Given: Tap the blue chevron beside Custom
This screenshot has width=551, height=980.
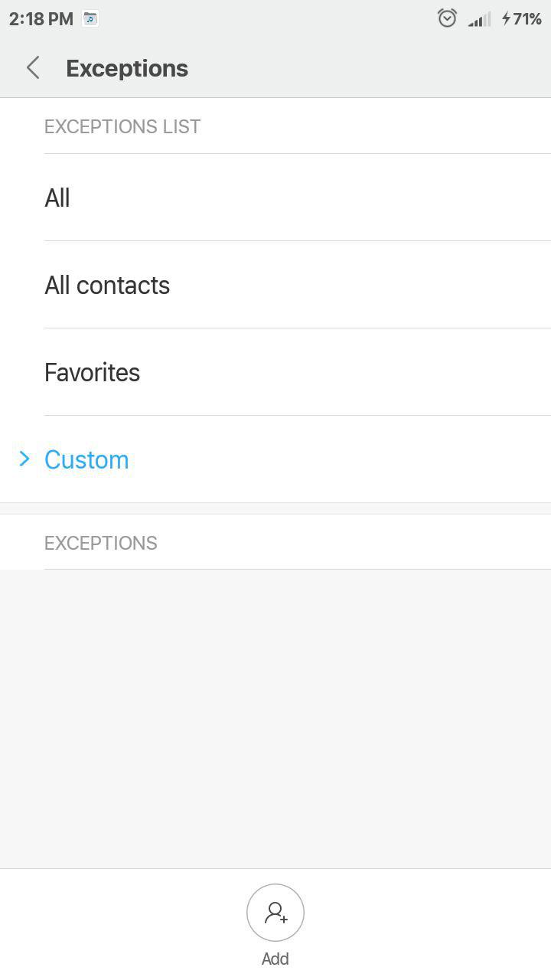Looking at the screenshot, I should click(x=24, y=459).
